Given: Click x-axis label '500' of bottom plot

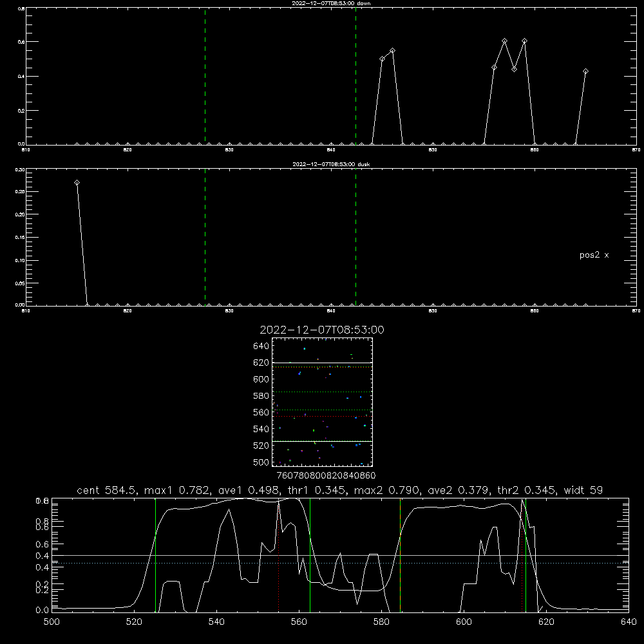Looking at the screenshot, I should (52, 622).
